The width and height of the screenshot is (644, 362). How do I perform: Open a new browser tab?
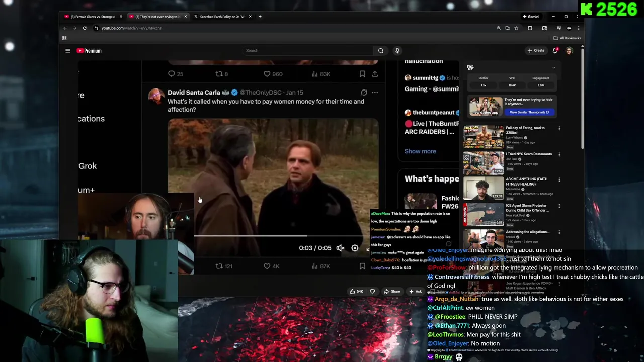point(260,17)
